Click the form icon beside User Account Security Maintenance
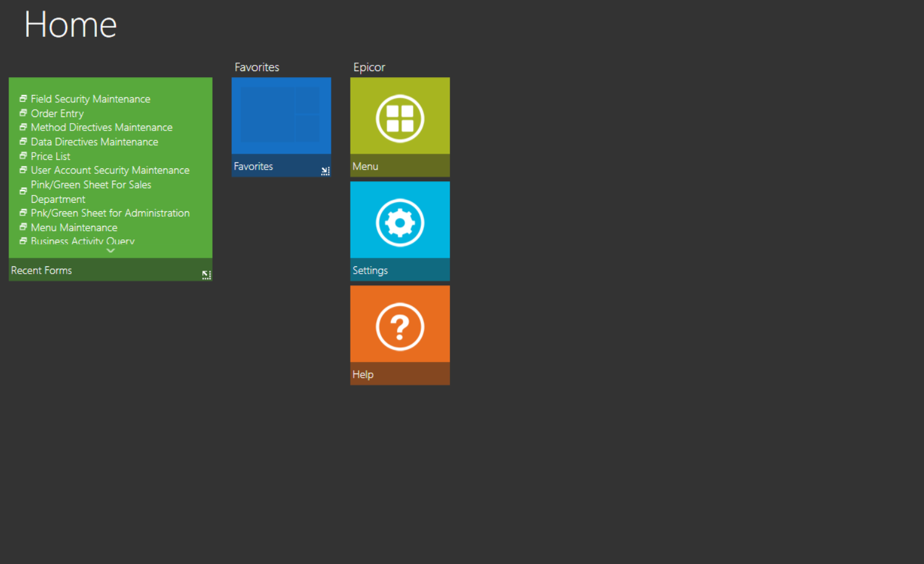 click(23, 170)
